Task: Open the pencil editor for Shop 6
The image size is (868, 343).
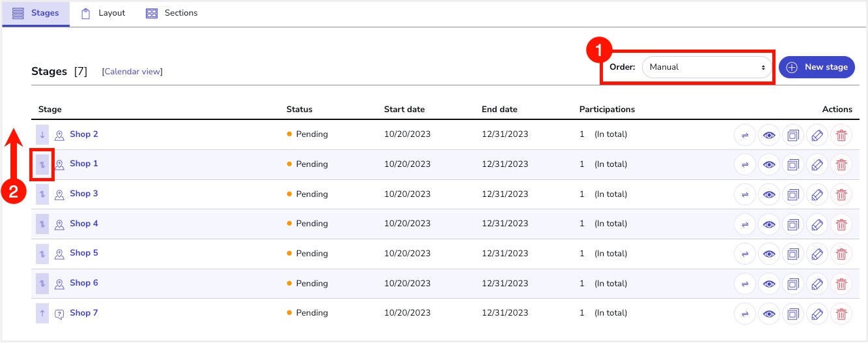Action: 817,284
